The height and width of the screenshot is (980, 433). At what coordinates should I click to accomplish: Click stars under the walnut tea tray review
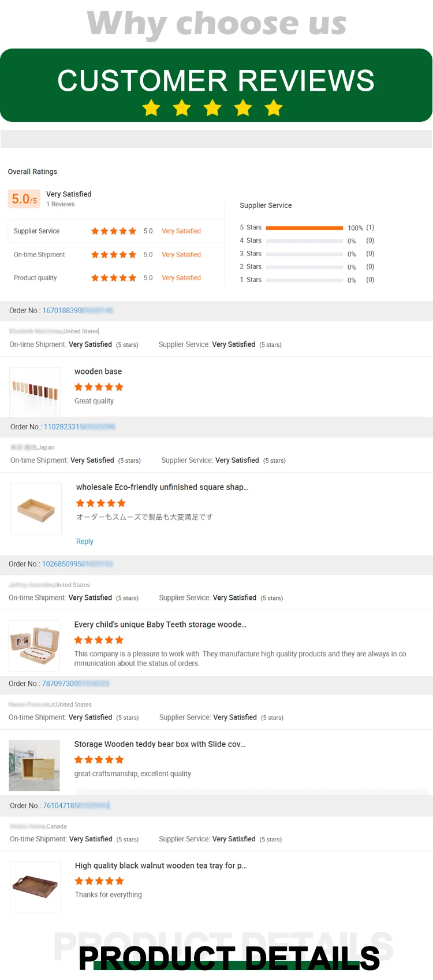(x=99, y=881)
